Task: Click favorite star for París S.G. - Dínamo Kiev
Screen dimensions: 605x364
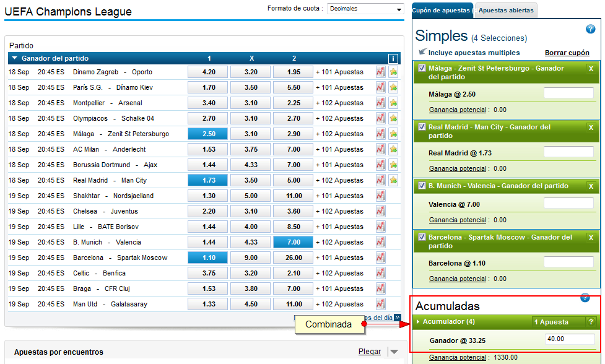Action: click(393, 87)
